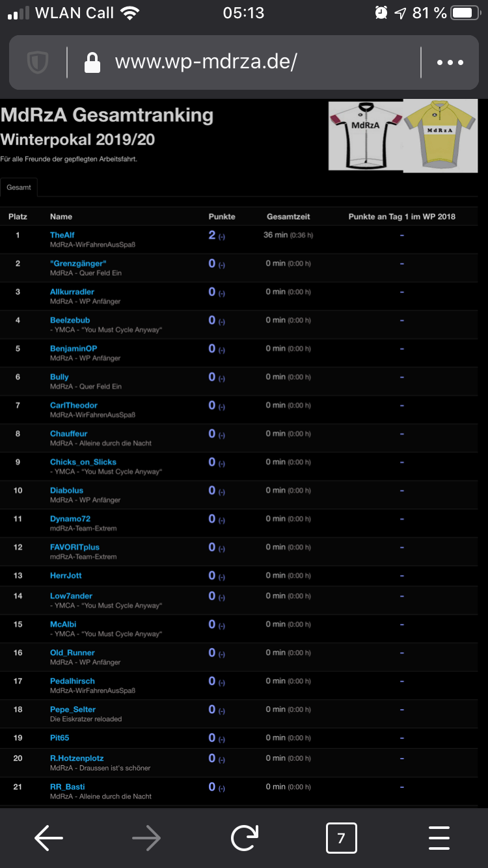Open Safari's privacy shield icon

pyautogui.click(x=39, y=62)
